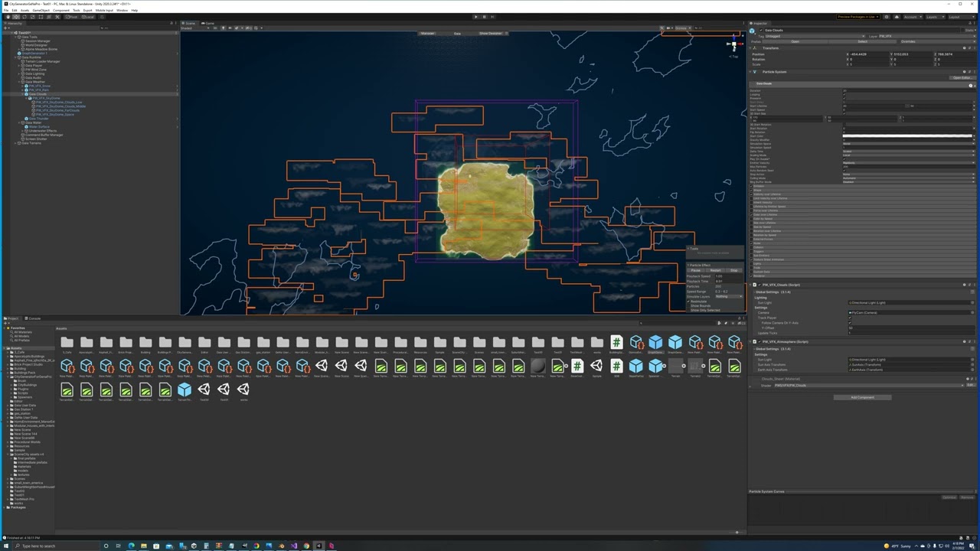Click Restart in the Particle Effect panel
The image size is (980, 551).
click(716, 270)
